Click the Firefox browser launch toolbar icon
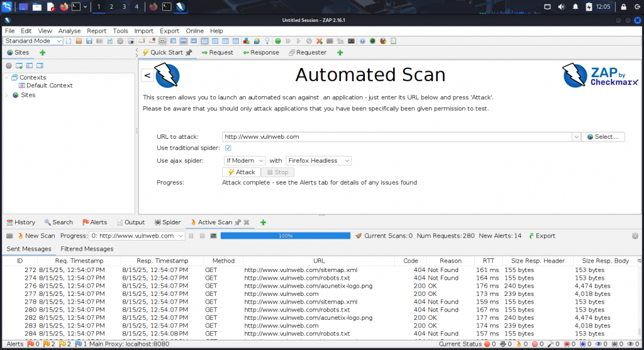Image resolution: width=644 pixels, height=350 pixels. 383,41
